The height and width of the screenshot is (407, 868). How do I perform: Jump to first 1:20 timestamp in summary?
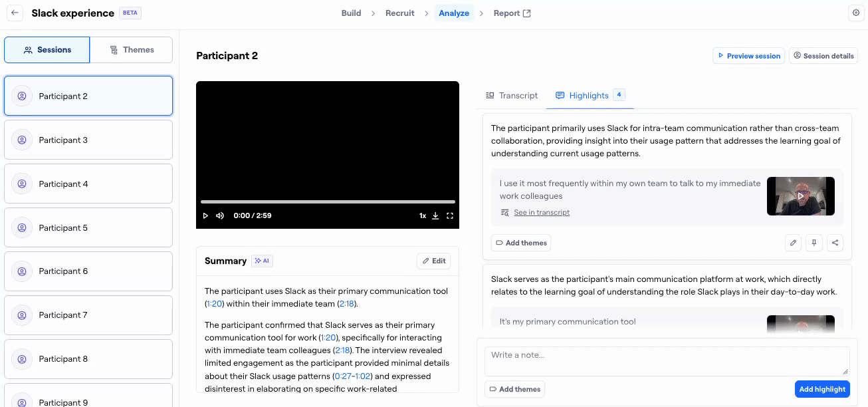215,304
